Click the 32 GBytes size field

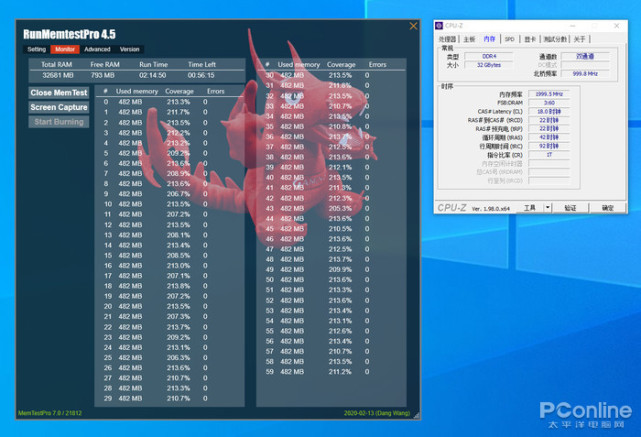point(489,65)
